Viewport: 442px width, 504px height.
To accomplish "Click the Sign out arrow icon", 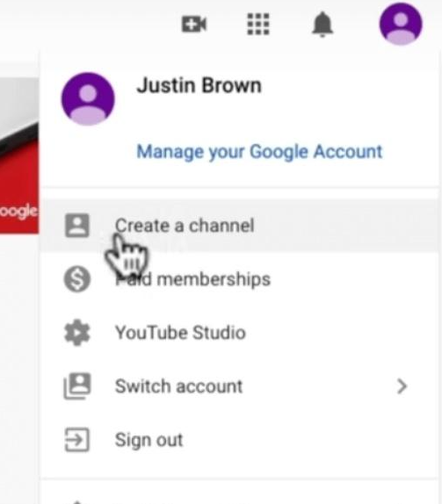I will (76, 440).
